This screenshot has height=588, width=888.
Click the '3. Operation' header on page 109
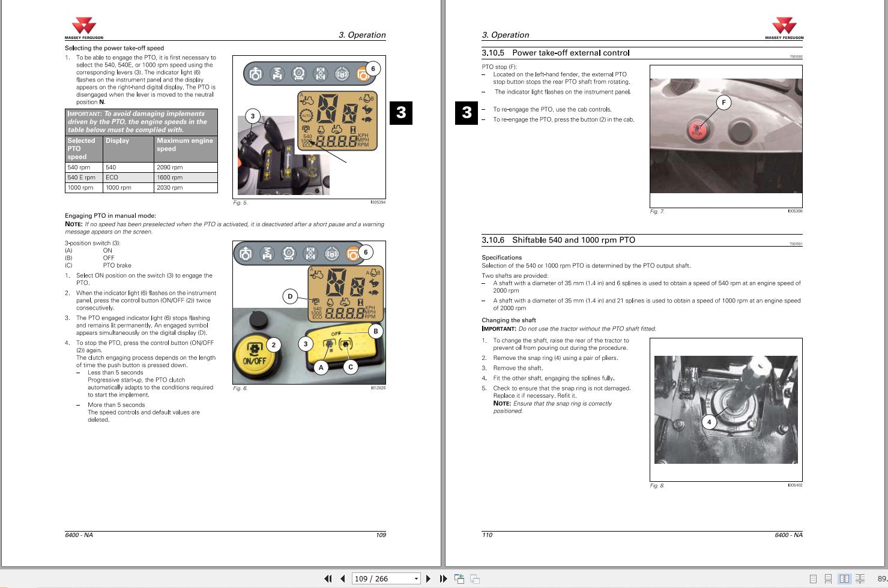[x=362, y=35]
